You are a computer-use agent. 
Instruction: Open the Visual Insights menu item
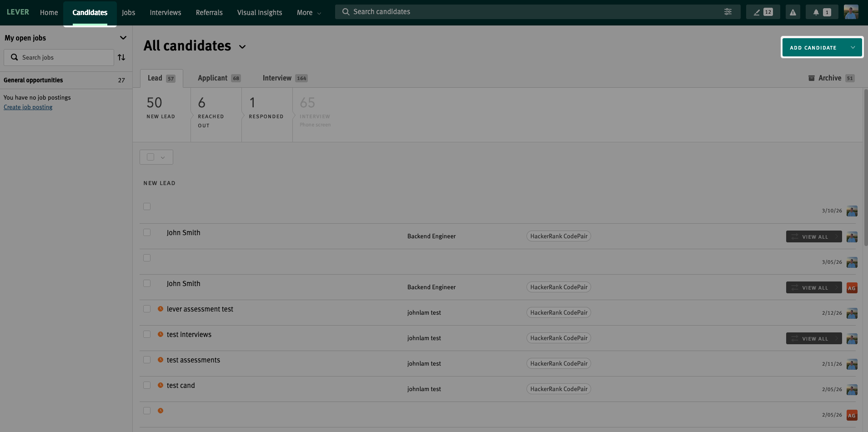point(259,13)
